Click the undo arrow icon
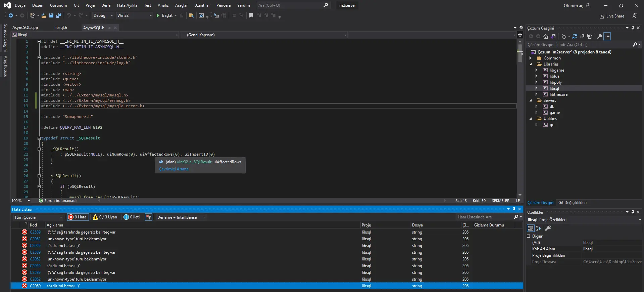The width and height of the screenshot is (644, 292). 69,15
